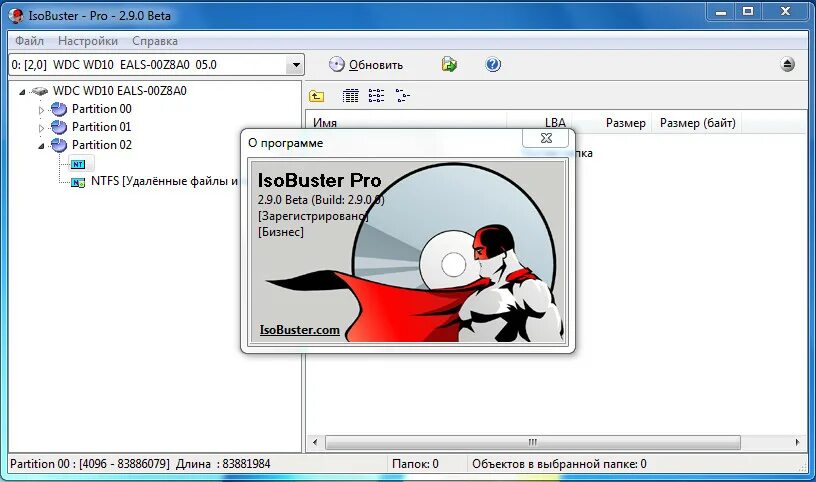816x482 pixels.
Task: Collapse the Partition 02 node
Action: tap(41, 146)
